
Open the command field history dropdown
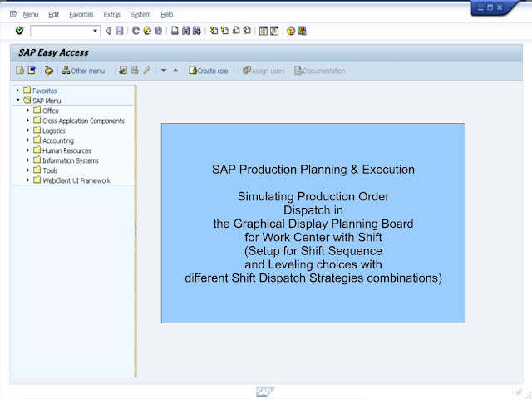[x=96, y=32]
